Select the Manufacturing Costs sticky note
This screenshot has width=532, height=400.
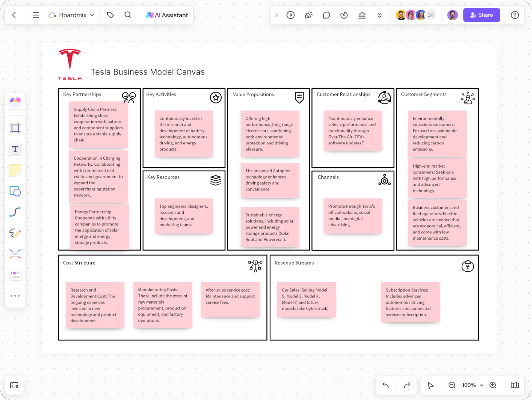163,305
